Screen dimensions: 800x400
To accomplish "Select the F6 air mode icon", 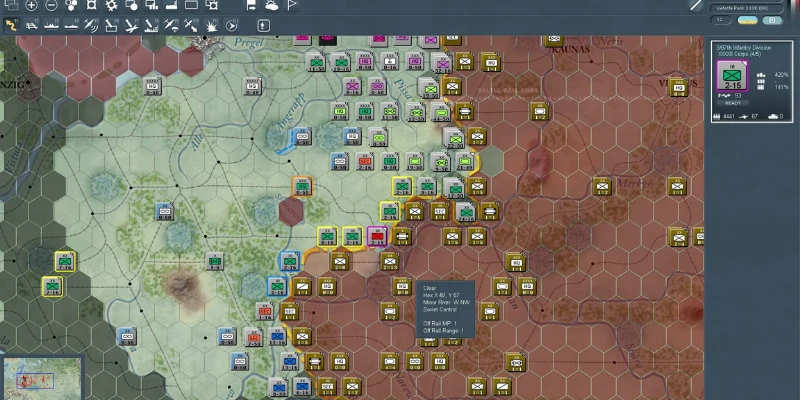I will 111,25.
